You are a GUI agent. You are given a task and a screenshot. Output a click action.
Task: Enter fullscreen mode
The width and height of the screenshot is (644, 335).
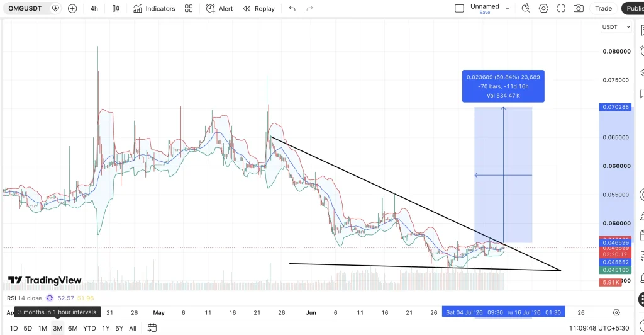(561, 8)
